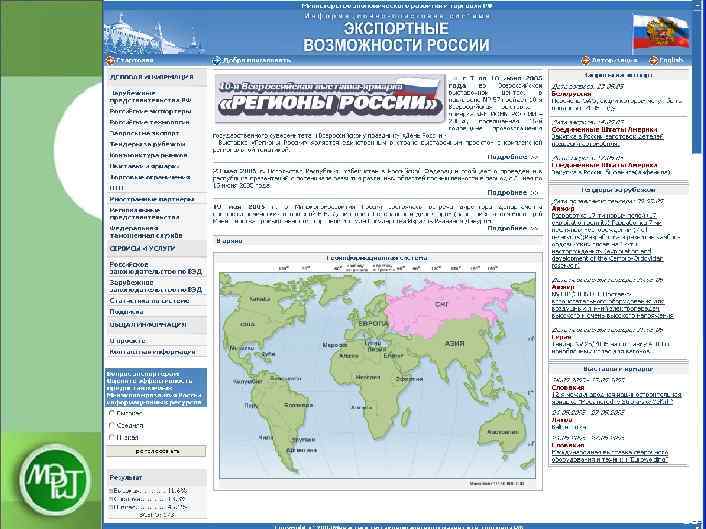
Task: Click the Kremlin building image in header
Action: pyautogui.click(x=153, y=34)
